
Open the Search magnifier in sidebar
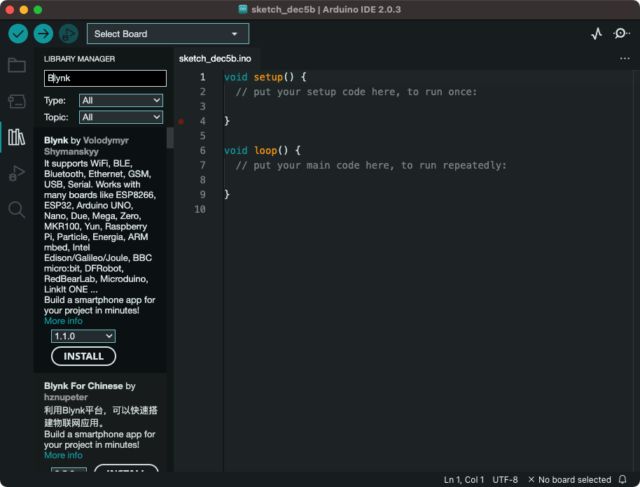click(x=16, y=209)
